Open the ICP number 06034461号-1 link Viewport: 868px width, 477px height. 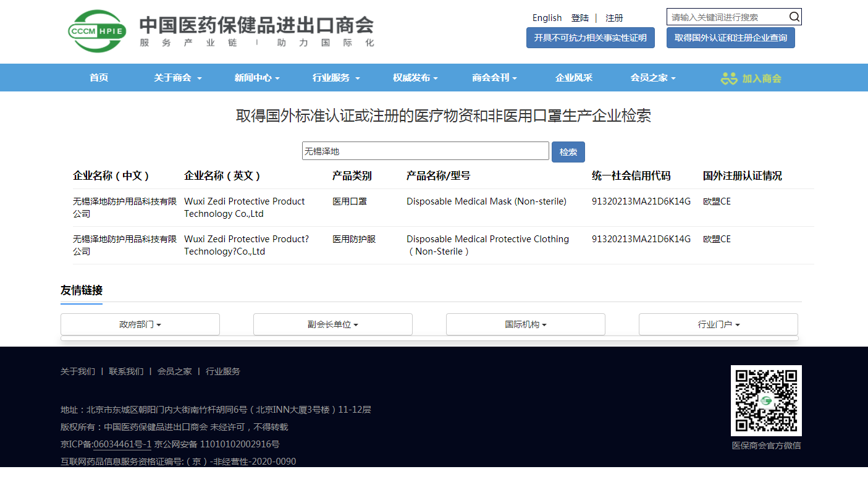(x=122, y=444)
